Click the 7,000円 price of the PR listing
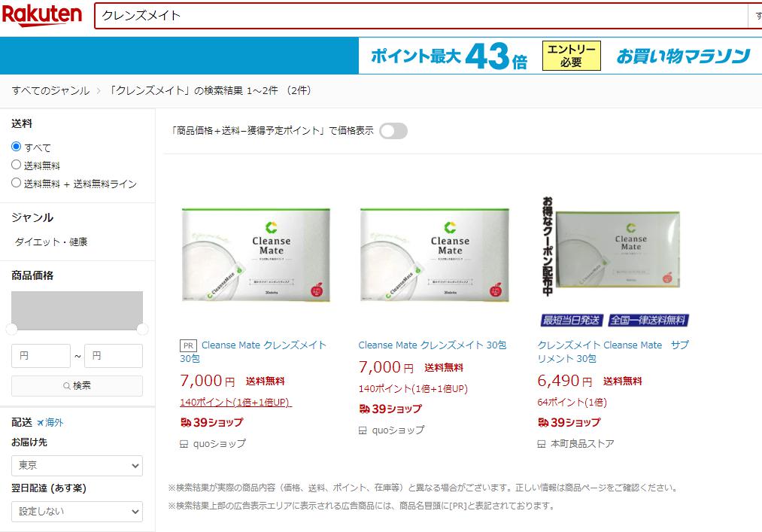 (208, 381)
